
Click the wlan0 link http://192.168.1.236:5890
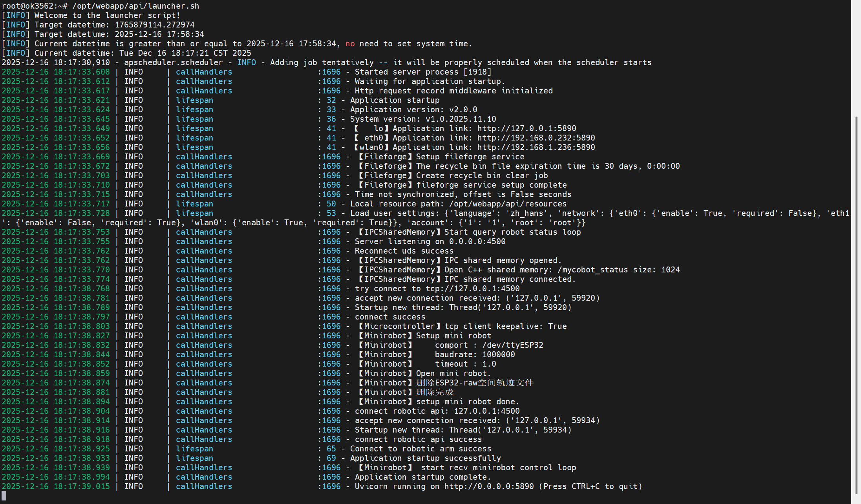[536, 147]
